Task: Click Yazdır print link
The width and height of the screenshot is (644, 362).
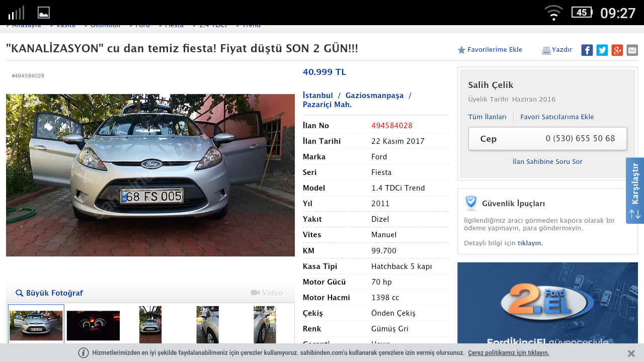Action: [x=562, y=50]
